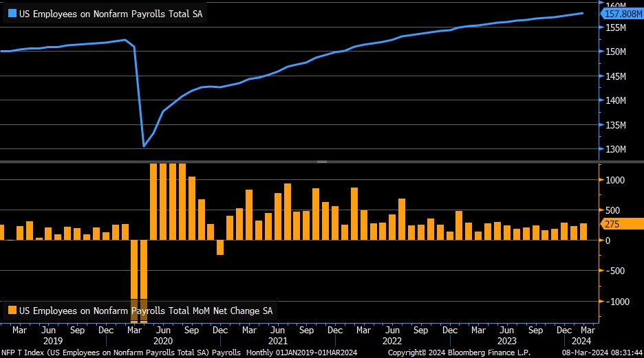
Task: Click the 2023 year label on the time axis
Action: tap(506, 341)
